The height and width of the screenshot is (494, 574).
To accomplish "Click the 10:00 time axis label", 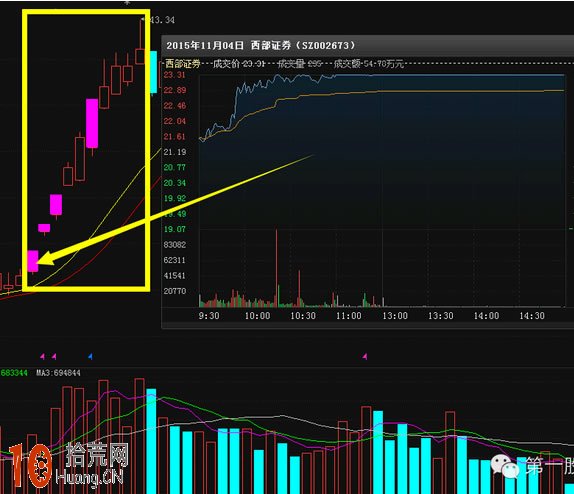I will click(257, 316).
